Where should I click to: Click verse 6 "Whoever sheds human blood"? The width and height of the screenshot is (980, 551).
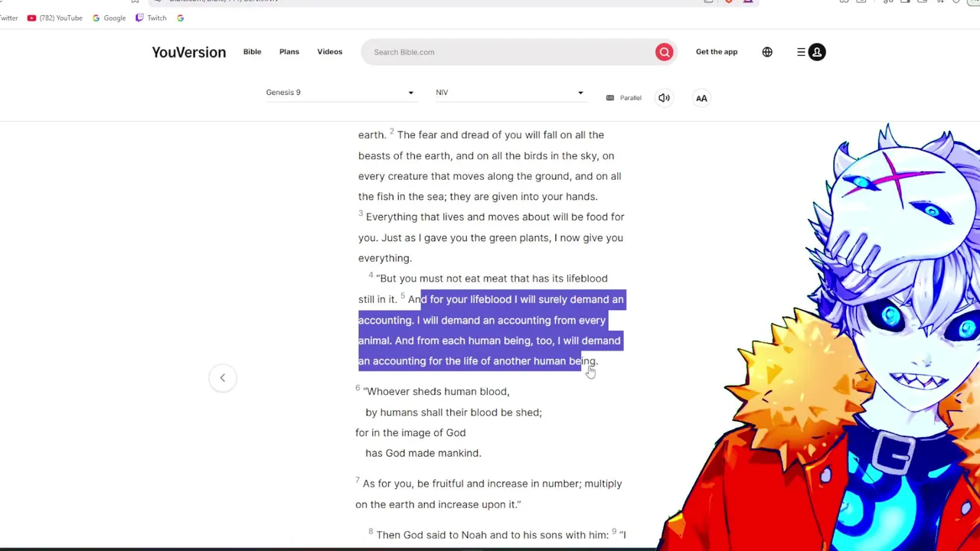[436, 391]
